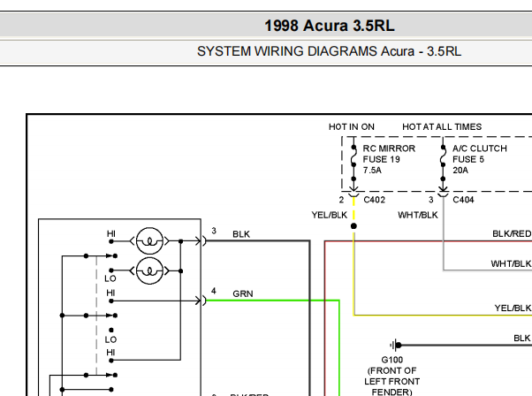Click the 'BLK' label beside pin 3

click(241, 234)
